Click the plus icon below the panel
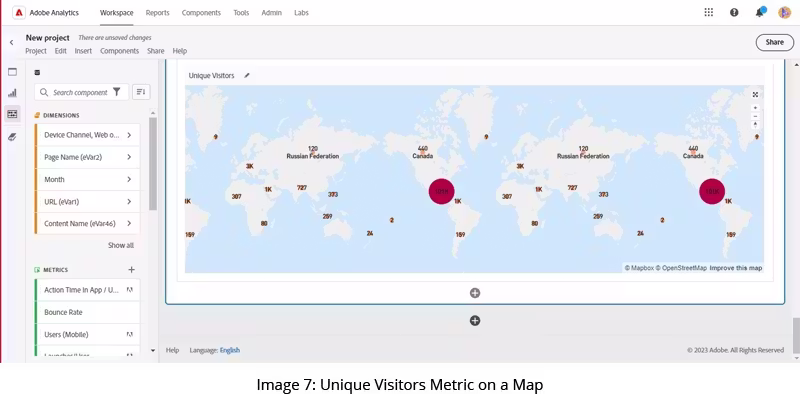 click(475, 321)
